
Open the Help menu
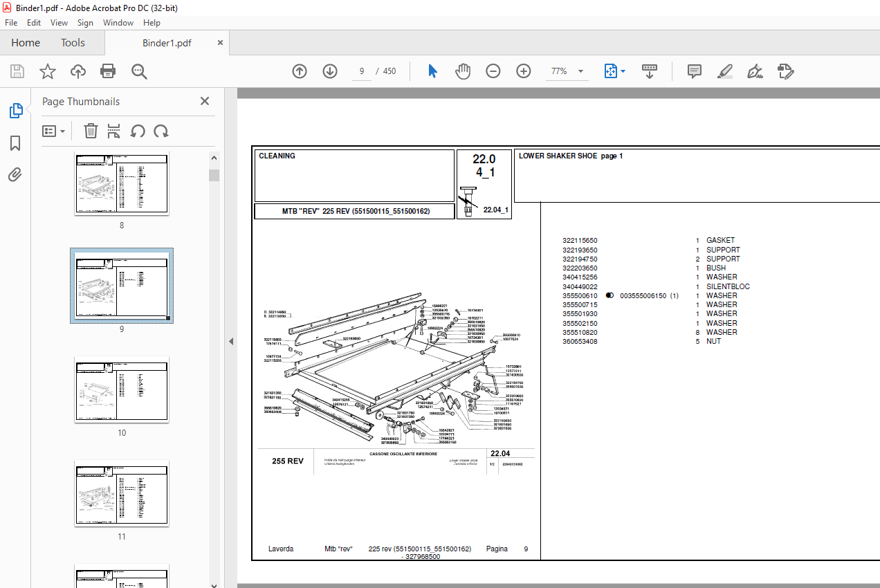(x=152, y=23)
